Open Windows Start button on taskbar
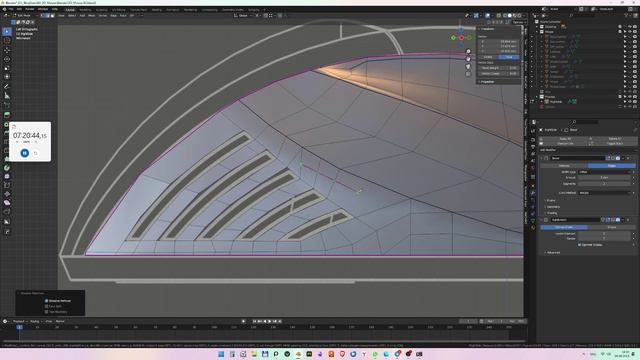The height and width of the screenshot is (360, 640). click(221, 354)
